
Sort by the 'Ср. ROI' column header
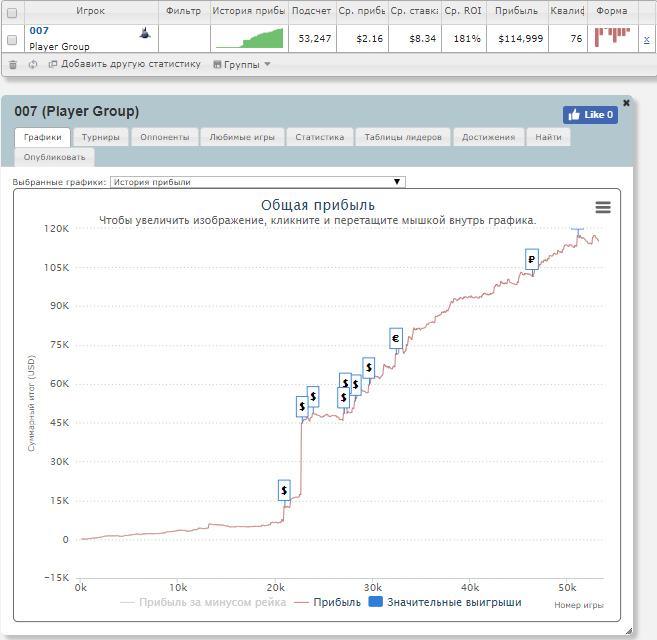click(463, 11)
